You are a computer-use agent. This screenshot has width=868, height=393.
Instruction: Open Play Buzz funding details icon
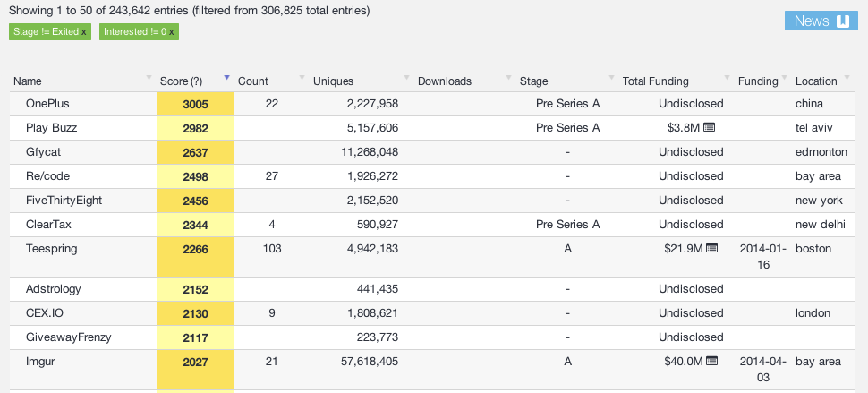pos(709,128)
